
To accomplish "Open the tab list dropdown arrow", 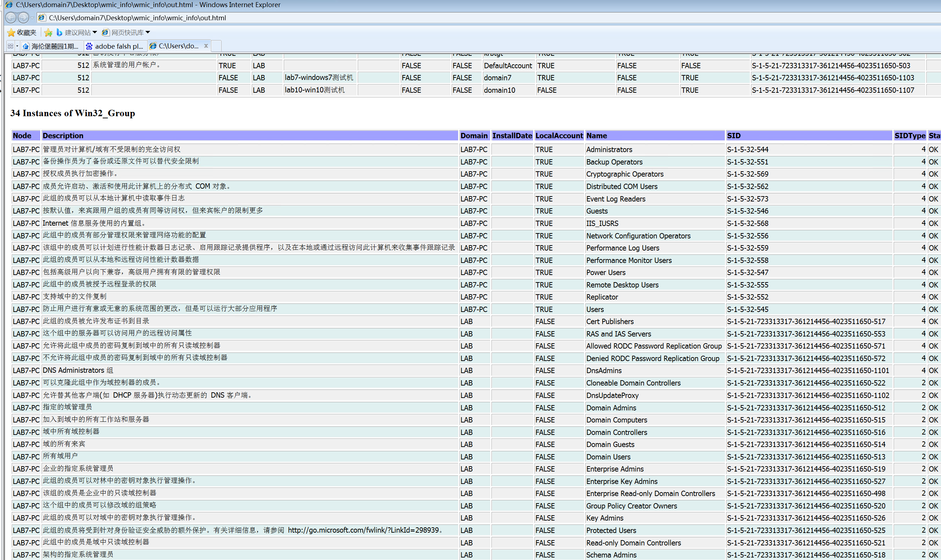I will 17,46.
